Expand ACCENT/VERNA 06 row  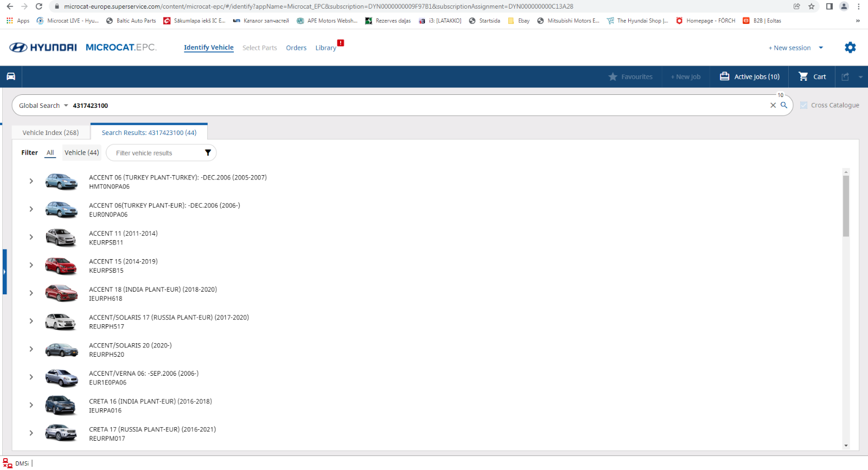click(31, 377)
